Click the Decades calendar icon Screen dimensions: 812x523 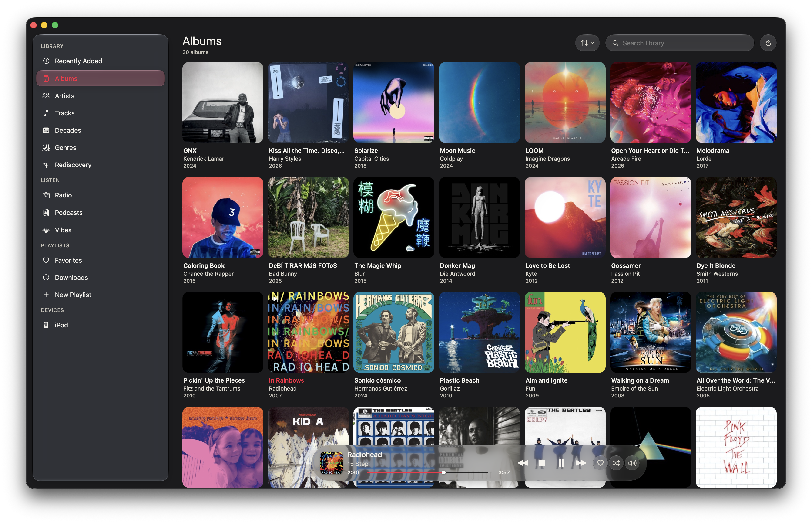(46, 130)
